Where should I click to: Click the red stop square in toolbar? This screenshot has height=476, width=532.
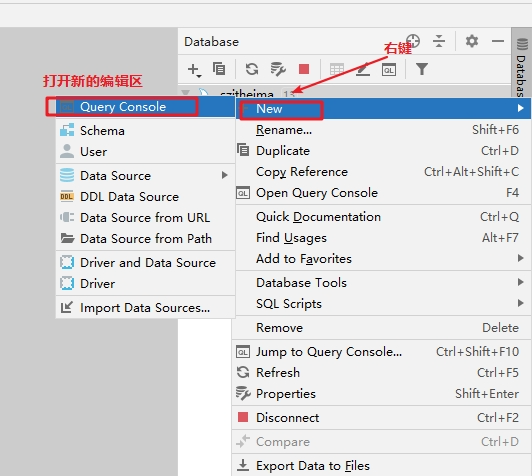click(x=304, y=69)
